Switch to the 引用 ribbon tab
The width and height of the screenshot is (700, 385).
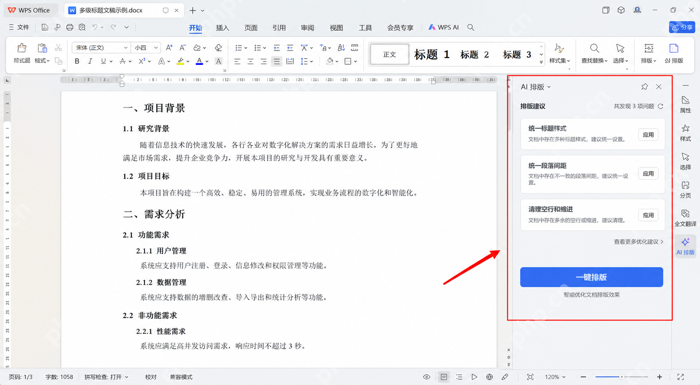[279, 28]
